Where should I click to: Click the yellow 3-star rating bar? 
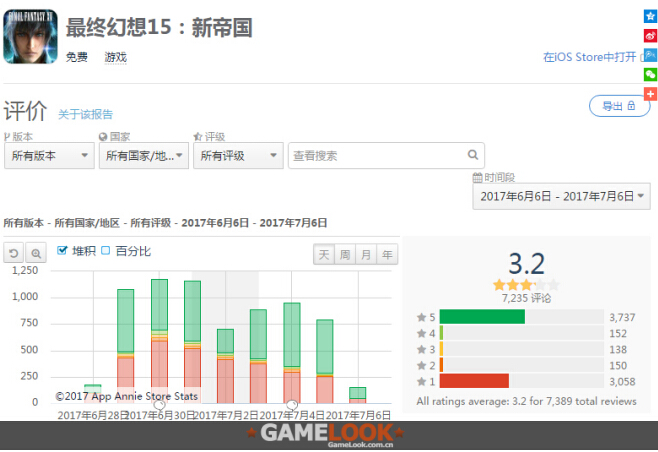coord(441,349)
